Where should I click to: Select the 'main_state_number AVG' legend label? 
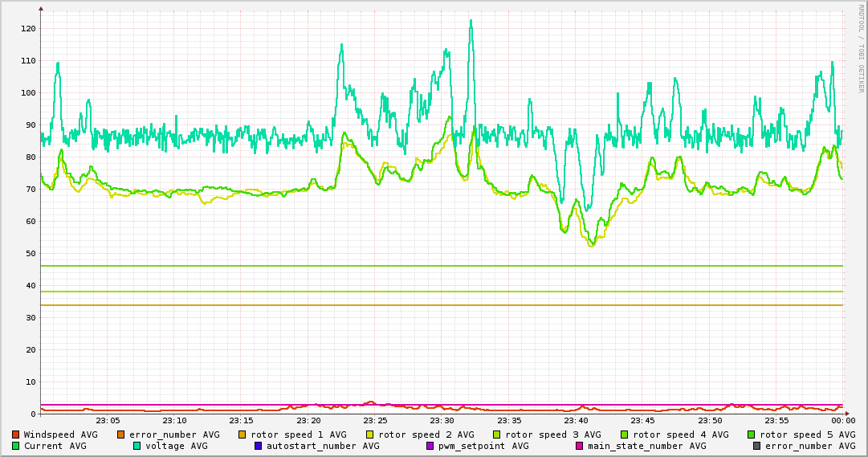click(646, 446)
